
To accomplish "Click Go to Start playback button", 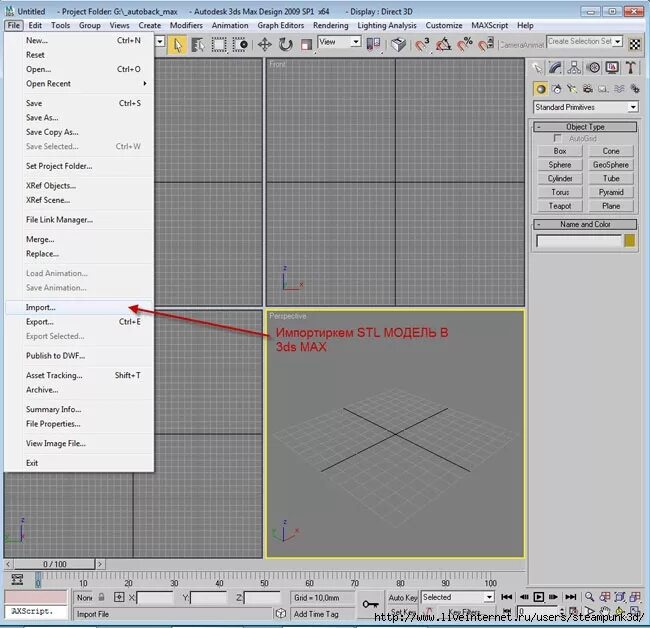I will tap(506, 597).
